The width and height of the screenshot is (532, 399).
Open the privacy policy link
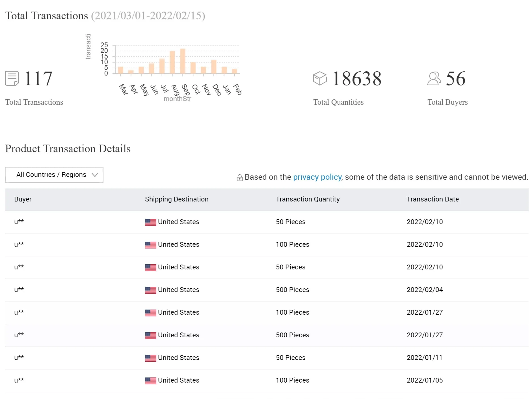pos(317,177)
